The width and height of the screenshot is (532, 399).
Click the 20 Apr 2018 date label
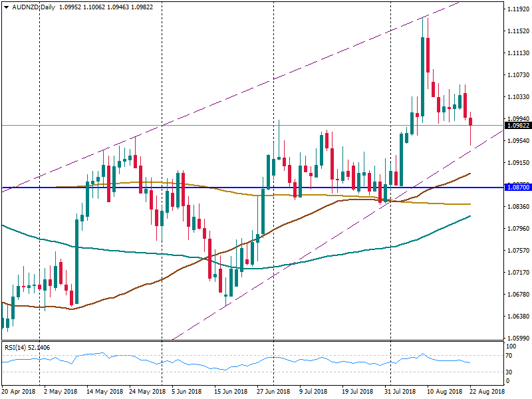coord(19,392)
